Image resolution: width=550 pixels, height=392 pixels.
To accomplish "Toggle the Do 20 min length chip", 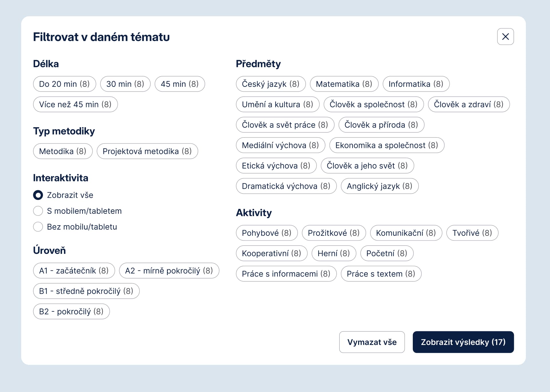I will click(64, 84).
